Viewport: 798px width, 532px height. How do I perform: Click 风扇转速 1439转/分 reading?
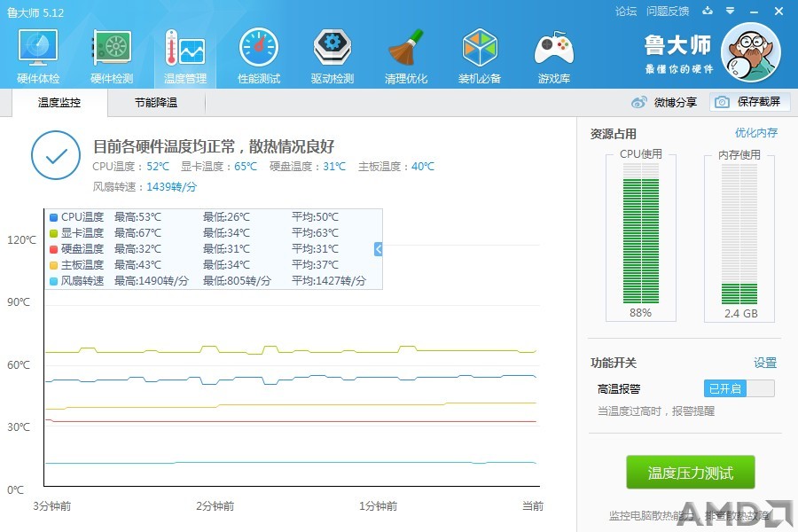tap(145, 187)
